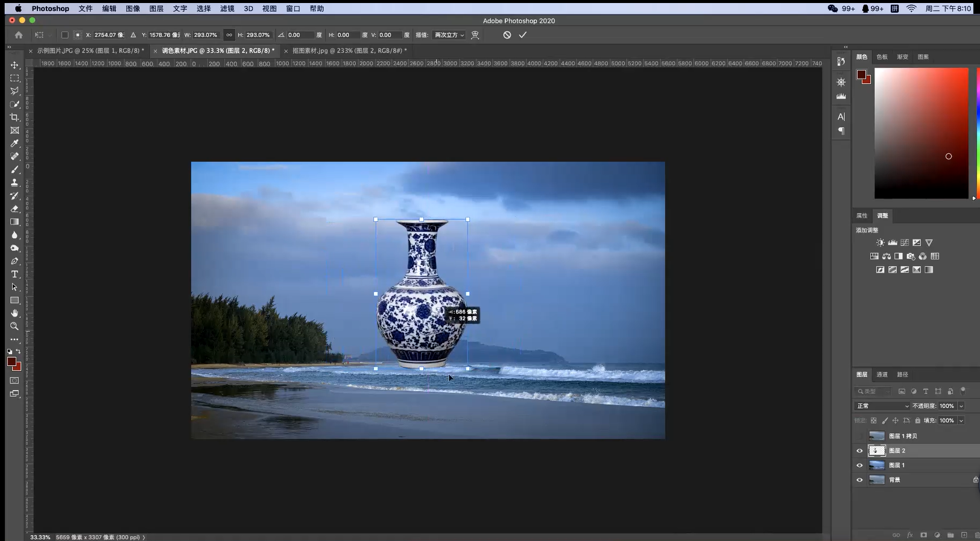Toggle the maintain aspect ratio link
This screenshot has height=541, width=980.
click(x=229, y=35)
